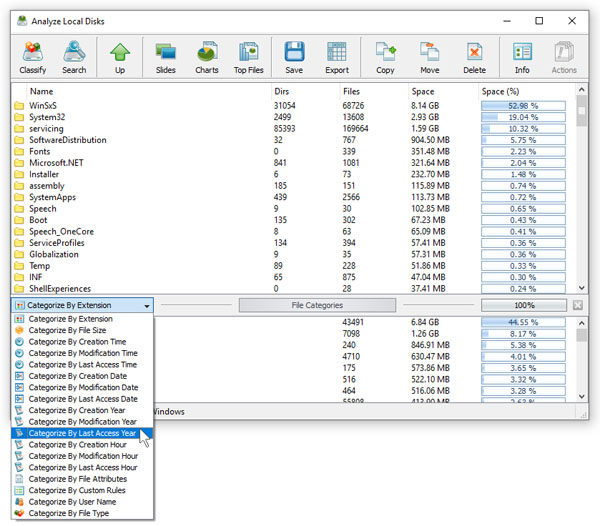This screenshot has height=526, width=600.
Task: Choose Categorize By File Size
Action: (x=82, y=330)
